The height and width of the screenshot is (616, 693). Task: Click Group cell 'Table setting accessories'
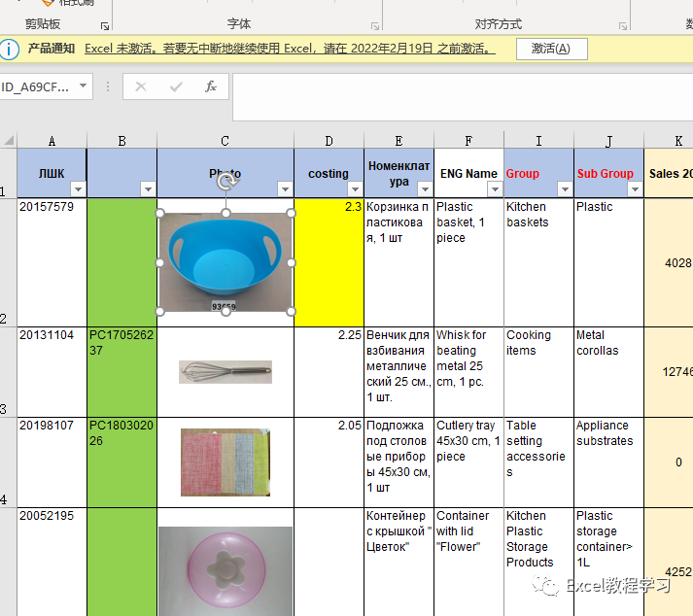click(x=538, y=462)
